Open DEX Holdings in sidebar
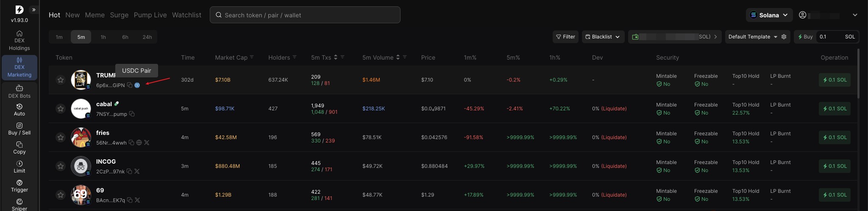868x211 pixels. 19,40
